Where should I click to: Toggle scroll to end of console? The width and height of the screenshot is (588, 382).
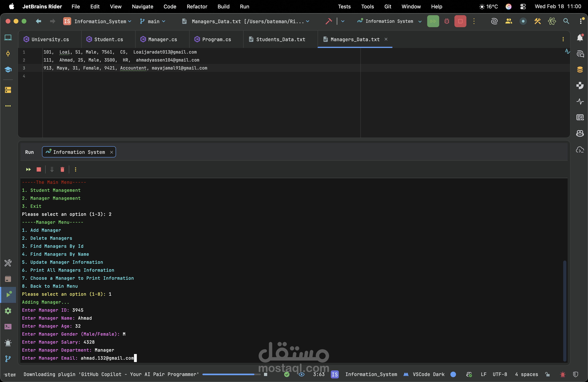click(52, 169)
